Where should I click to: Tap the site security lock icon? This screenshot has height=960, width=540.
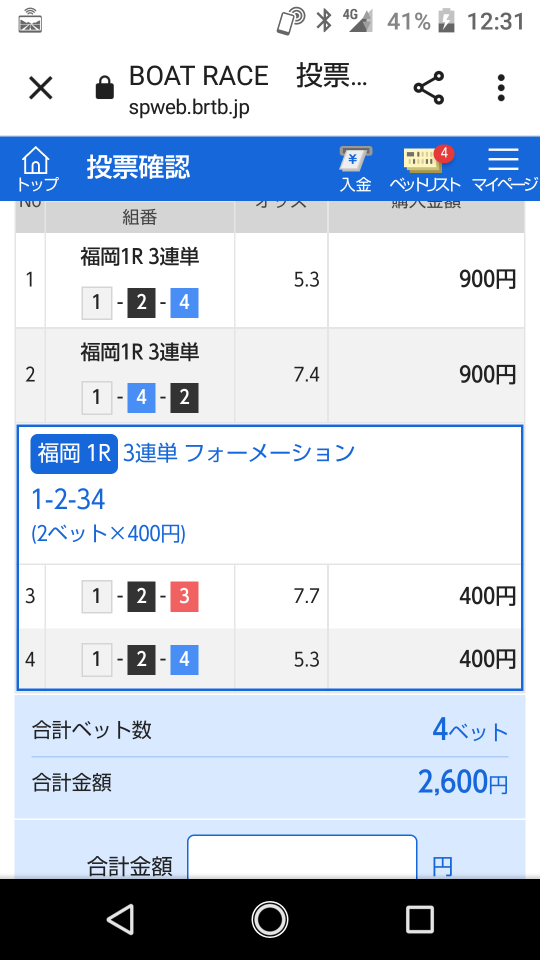[x=105, y=89]
